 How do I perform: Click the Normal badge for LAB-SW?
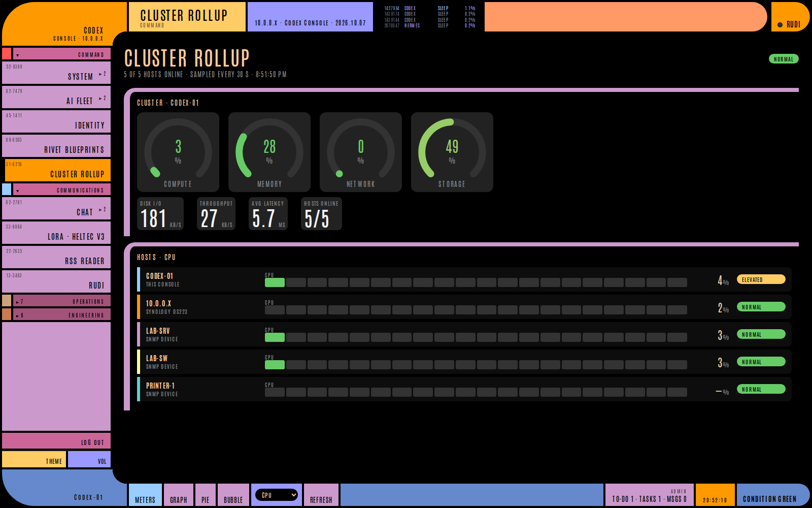coord(761,362)
